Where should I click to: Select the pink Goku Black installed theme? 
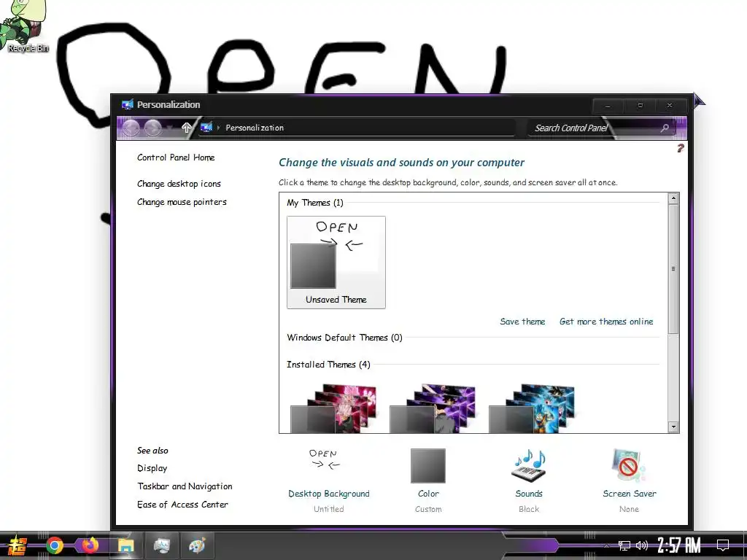click(334, 408)
